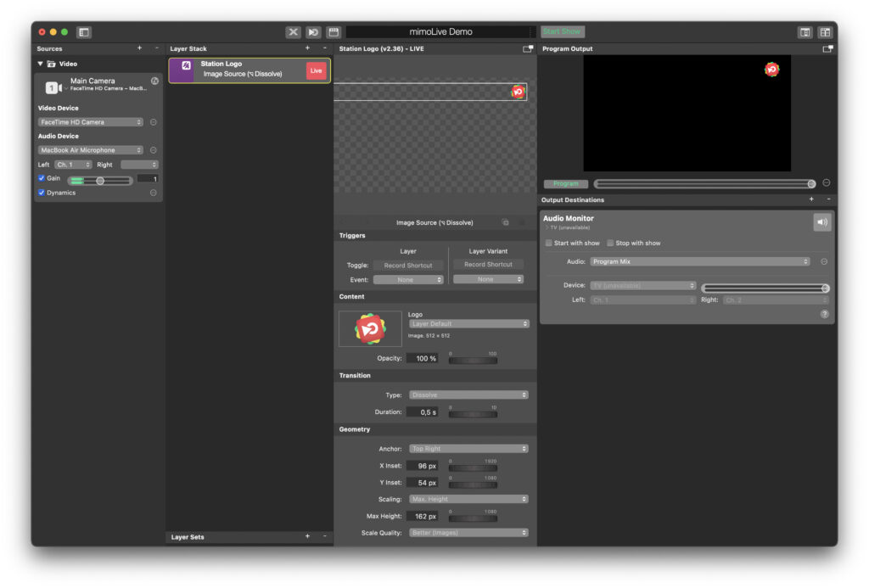Open the MacBook Air Microphone audio device dropdown
The image size is (869, 588).
(x=90, y=150)
